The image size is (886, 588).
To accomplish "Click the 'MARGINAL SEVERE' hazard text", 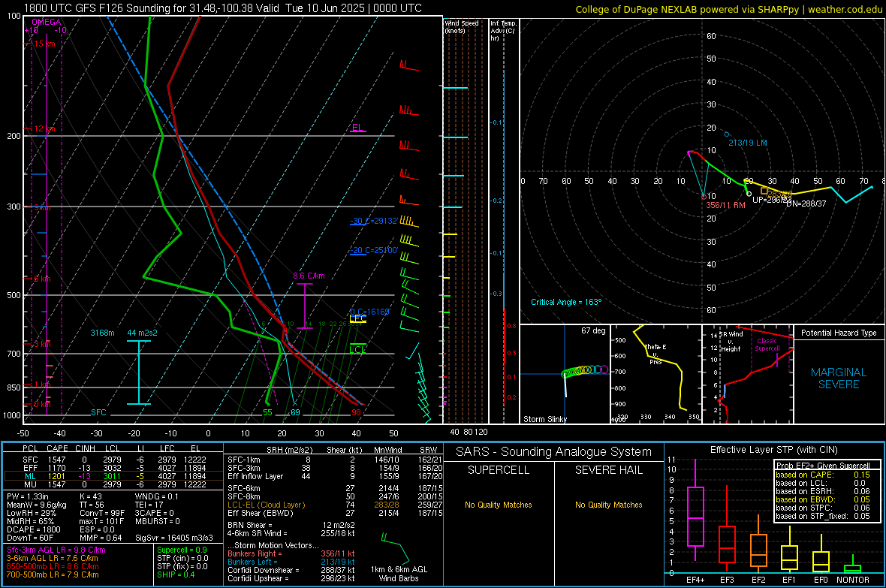I will [x=839, y=378].
